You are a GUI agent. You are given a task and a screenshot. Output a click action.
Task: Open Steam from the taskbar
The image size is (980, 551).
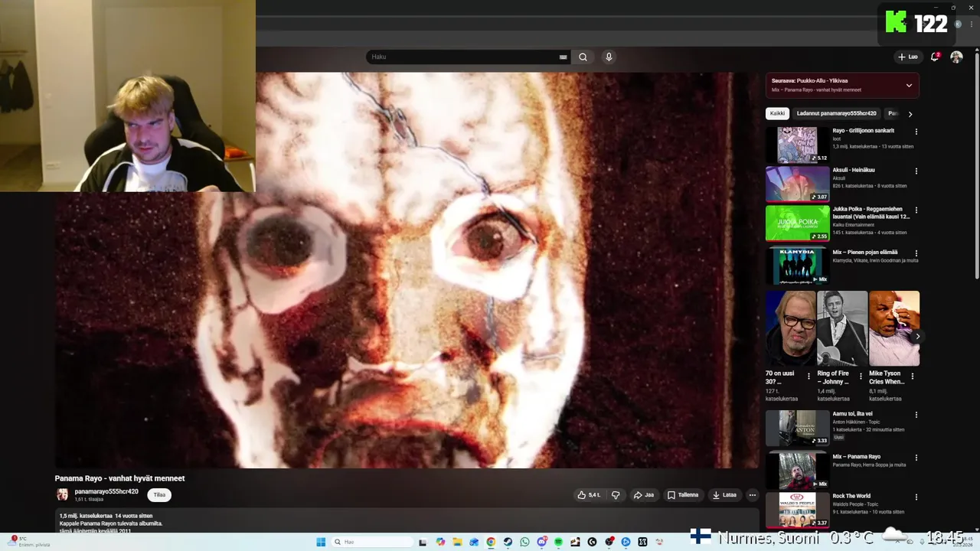pos(508,542)
